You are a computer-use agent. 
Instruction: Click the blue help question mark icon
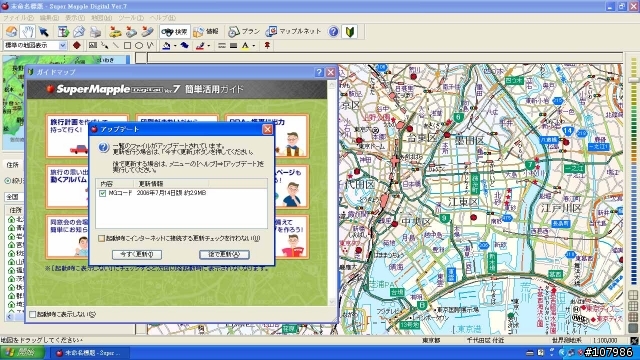click(333, 31)
